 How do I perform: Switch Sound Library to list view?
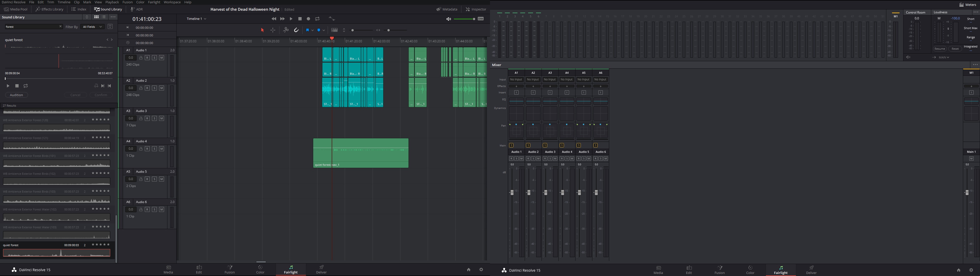(x=104, y=17)
